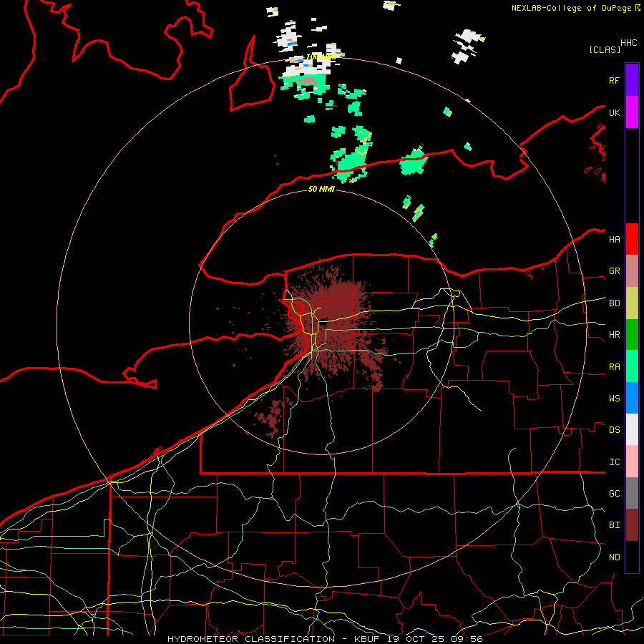Click the salmon GR legend color swatch
Viewport: 644px width, 644px height.
632,270
